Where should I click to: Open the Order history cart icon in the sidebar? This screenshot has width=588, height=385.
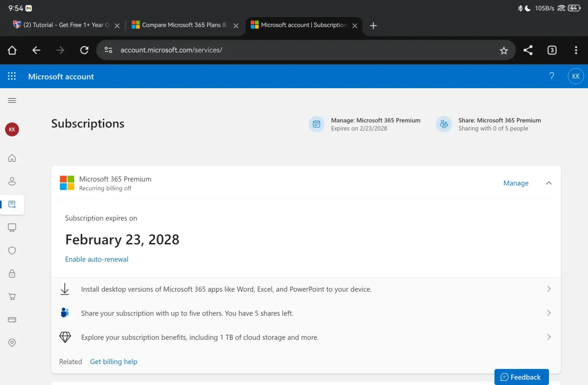pos(12,297)
